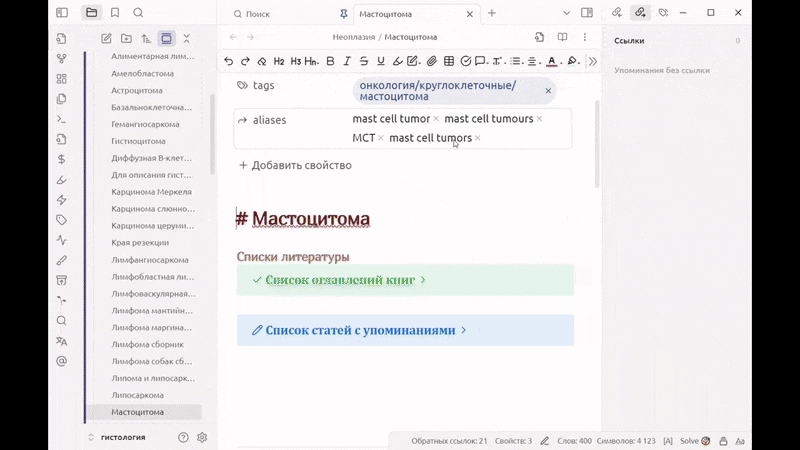The height and width of the screenshot is (450, 800).
Task: Toggle the left sidebar panel icon
Action: 62,13
